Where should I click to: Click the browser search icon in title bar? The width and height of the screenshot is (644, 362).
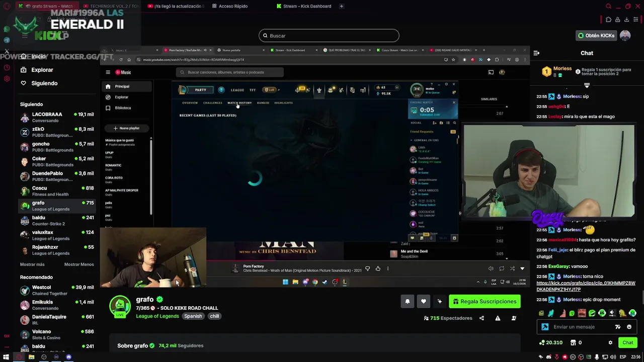pos(608,6)
